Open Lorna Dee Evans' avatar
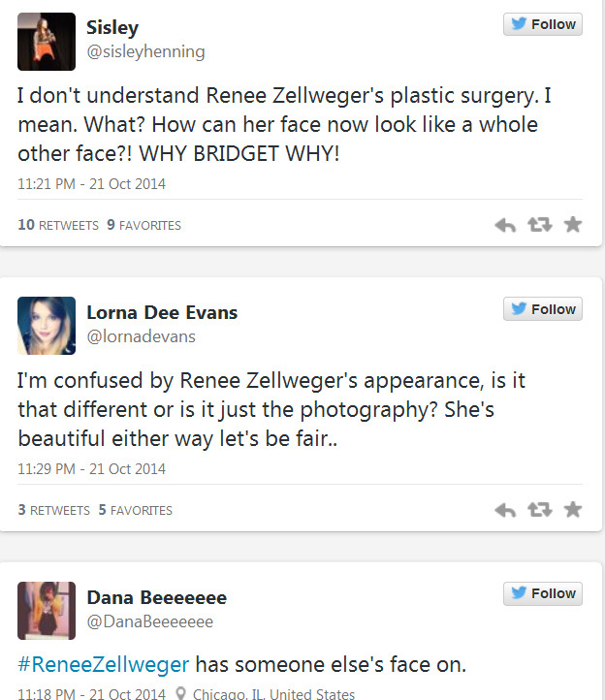The height and width of the screenshot is (700, 605). point(47,326)
